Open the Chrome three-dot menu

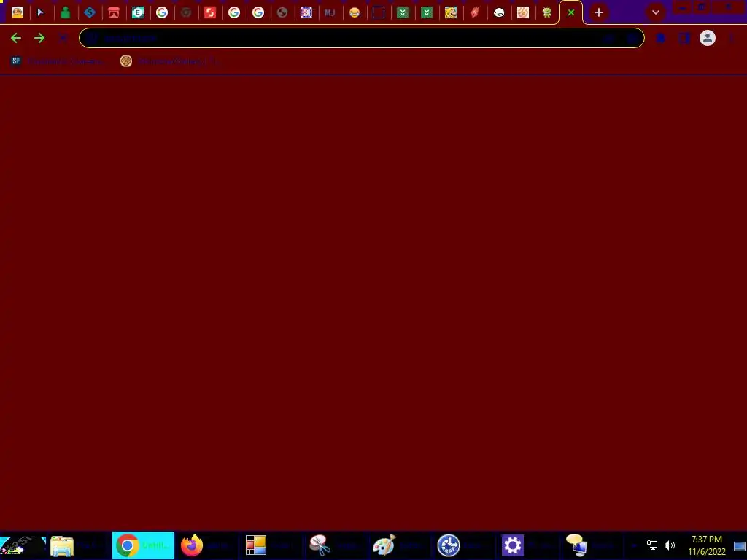click(x=731, y=38)
